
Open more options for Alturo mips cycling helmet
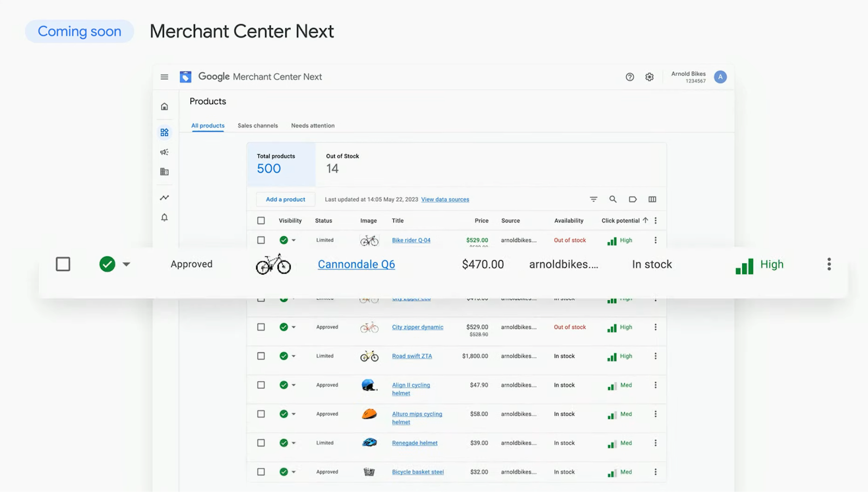pos(655,414)
